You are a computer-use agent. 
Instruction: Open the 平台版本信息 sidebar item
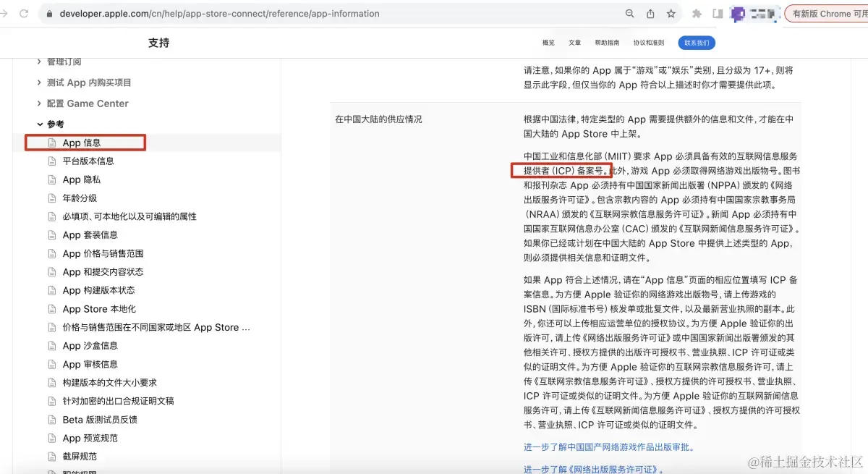[x=88, y=161]
